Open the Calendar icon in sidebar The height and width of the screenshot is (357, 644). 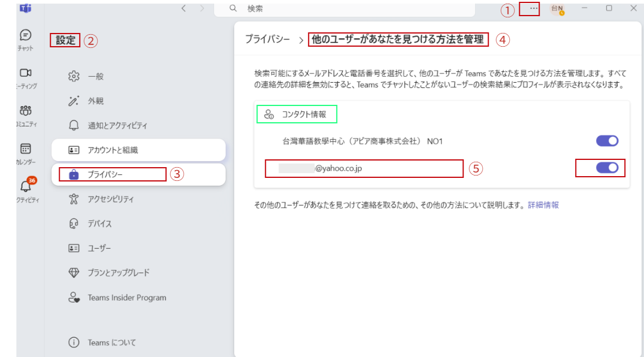(25, 149)
